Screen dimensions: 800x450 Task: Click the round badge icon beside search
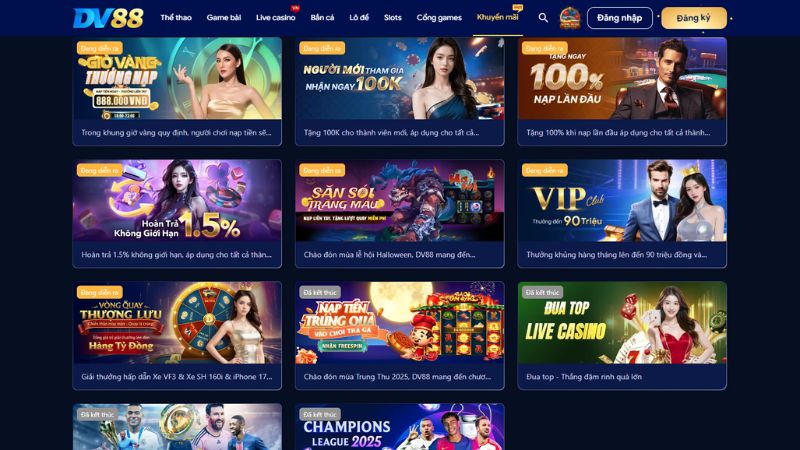[570, 18]
